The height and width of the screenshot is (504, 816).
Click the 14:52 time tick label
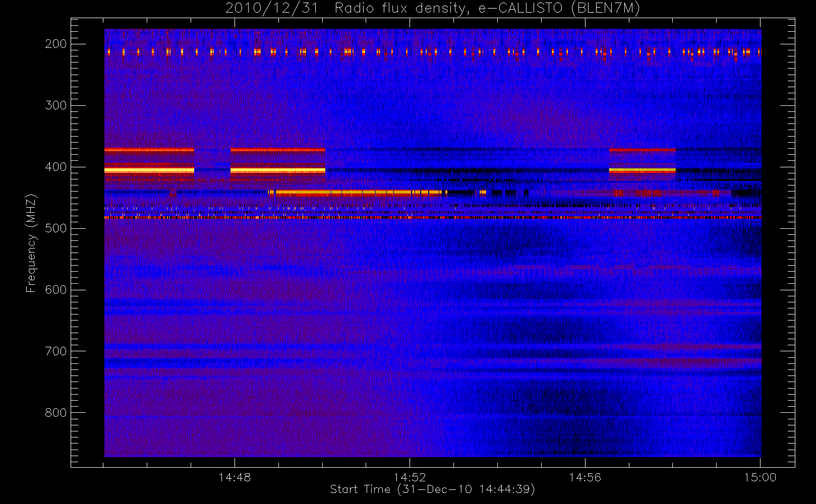(x=410, y=477)
